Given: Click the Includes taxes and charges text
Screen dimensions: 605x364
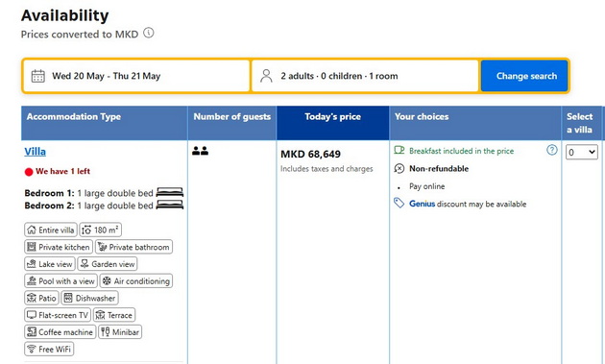Looking at the screenshot, I should [x=327, y=169].
